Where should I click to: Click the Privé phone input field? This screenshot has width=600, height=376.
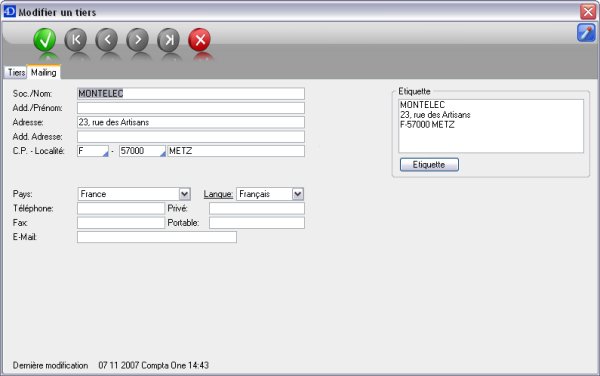point(257,208)
